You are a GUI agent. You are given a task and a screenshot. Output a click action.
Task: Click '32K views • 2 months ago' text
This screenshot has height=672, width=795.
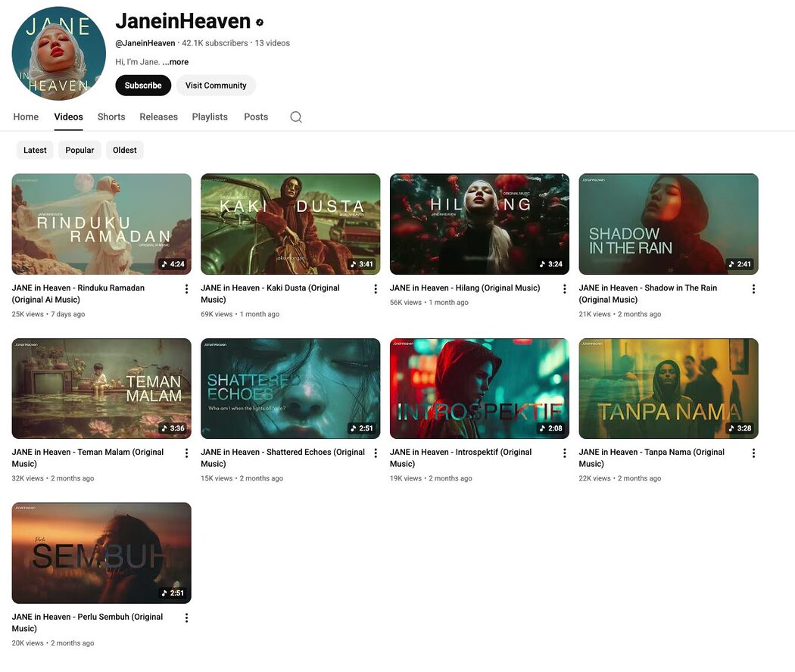coord(53,478)
